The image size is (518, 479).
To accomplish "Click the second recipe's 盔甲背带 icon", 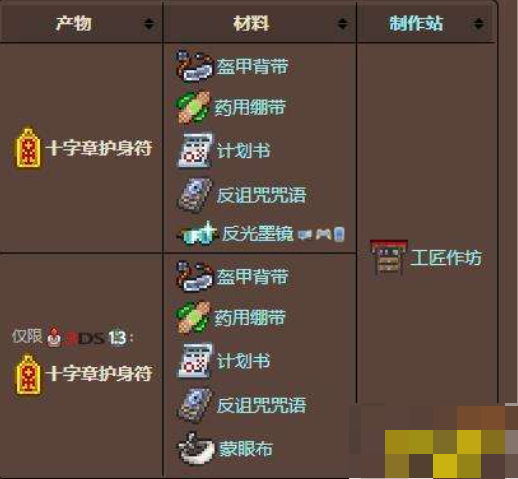I will (195, 276).
